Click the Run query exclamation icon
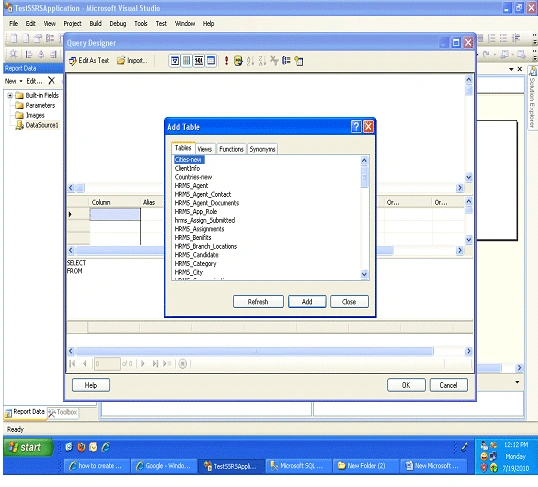 tap(226, 61)
